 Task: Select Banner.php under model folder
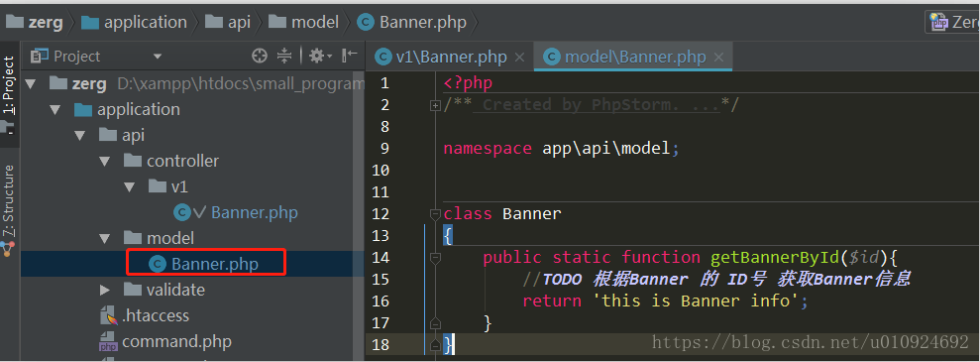(x=215, y=264)
